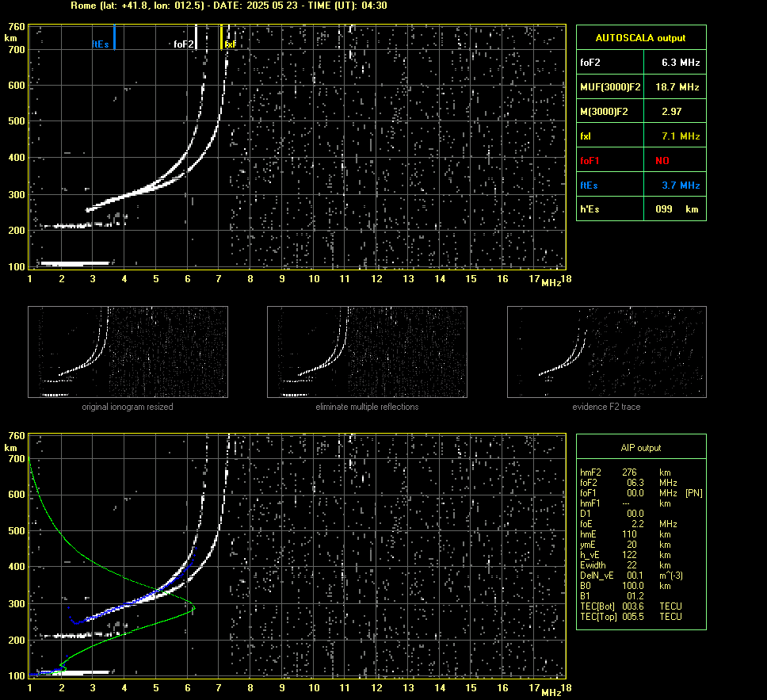Select the B0 100.0 km row
This screenshot has width=767, height=700.
point(625,586)
